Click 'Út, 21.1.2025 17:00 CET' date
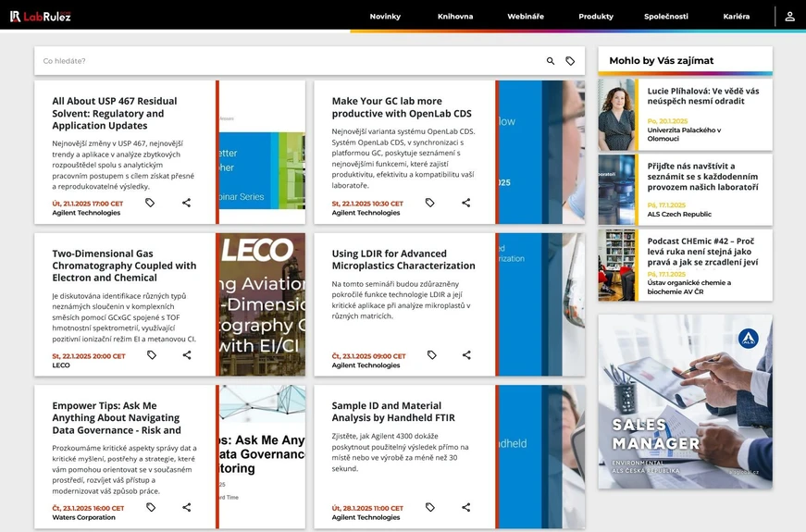Viewport: 806px width, 532px height. (87, 204)
